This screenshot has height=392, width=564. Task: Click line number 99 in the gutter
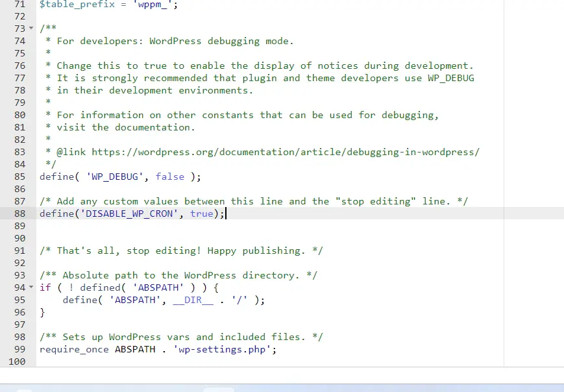point(19,349)
